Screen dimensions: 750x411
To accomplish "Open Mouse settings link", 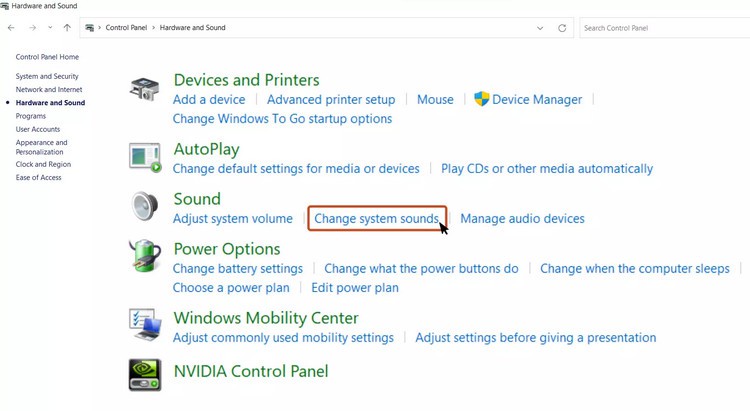I will tap(435, 100).
